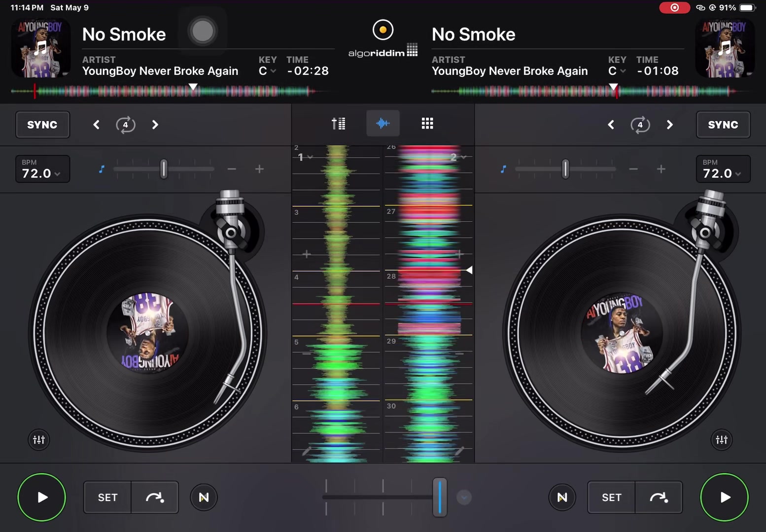The width and height of the screenshot is (766, 532).
Task: Toggle left deck time display -02:28
Action: pyautogui.click(x=308, y=71)
